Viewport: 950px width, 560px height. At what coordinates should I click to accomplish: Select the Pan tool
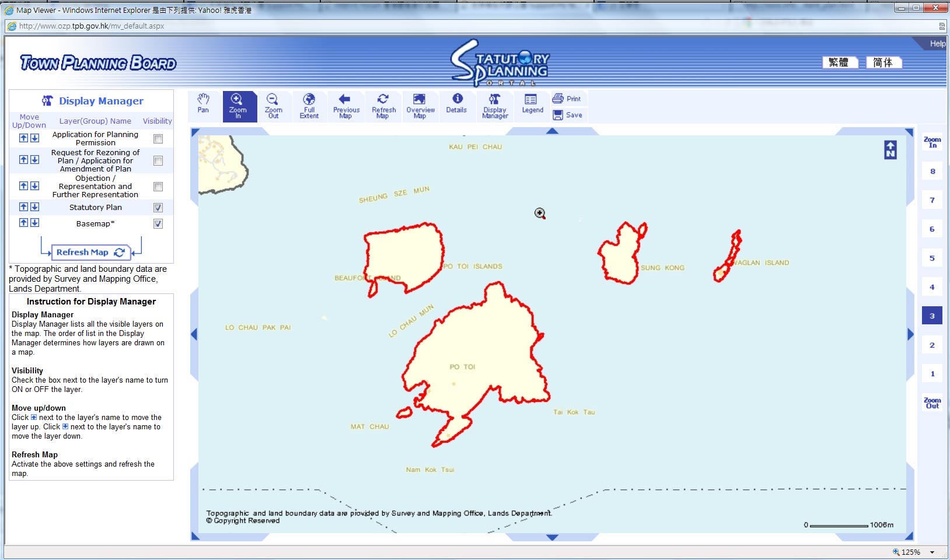pyautogui.click(x=204, y=106)
